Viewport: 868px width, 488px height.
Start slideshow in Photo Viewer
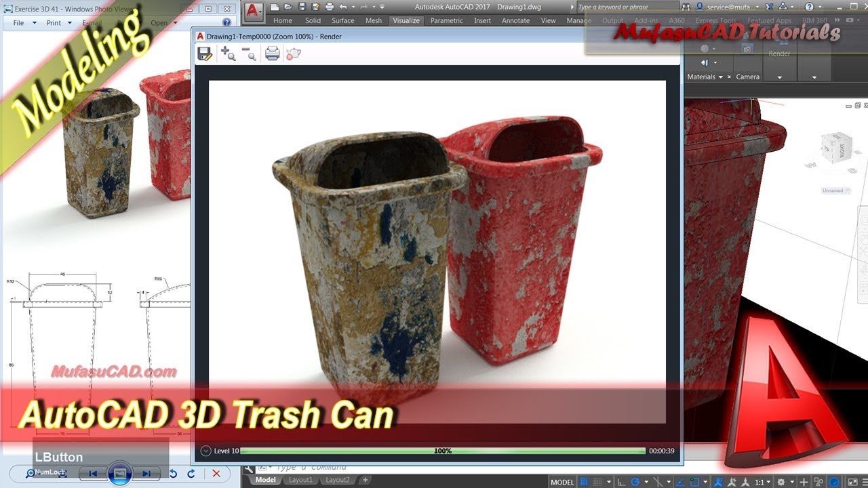pyautogui.click(x=120, y=474)
